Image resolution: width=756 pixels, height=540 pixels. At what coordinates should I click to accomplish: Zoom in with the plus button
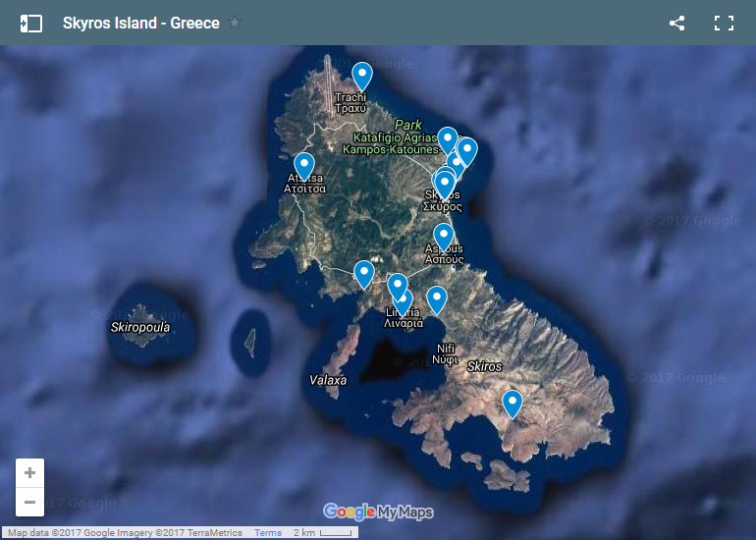click(x=29, y=472)
